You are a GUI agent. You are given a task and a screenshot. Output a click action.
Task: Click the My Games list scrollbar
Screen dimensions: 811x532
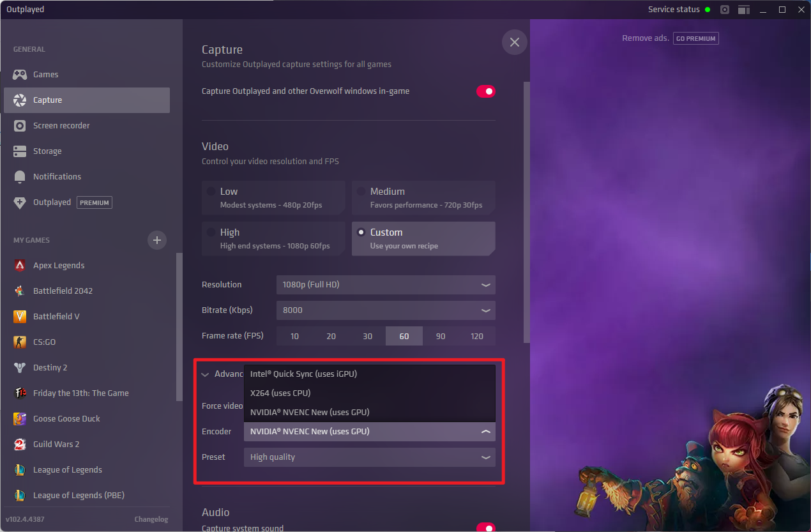tap(179, 326)
